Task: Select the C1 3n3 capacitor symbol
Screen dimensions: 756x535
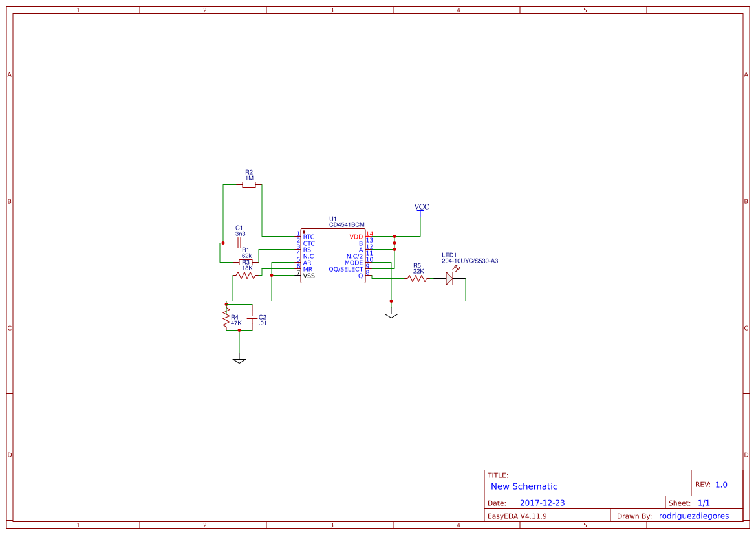Action: pyautogui.click(x=239, y=243)
